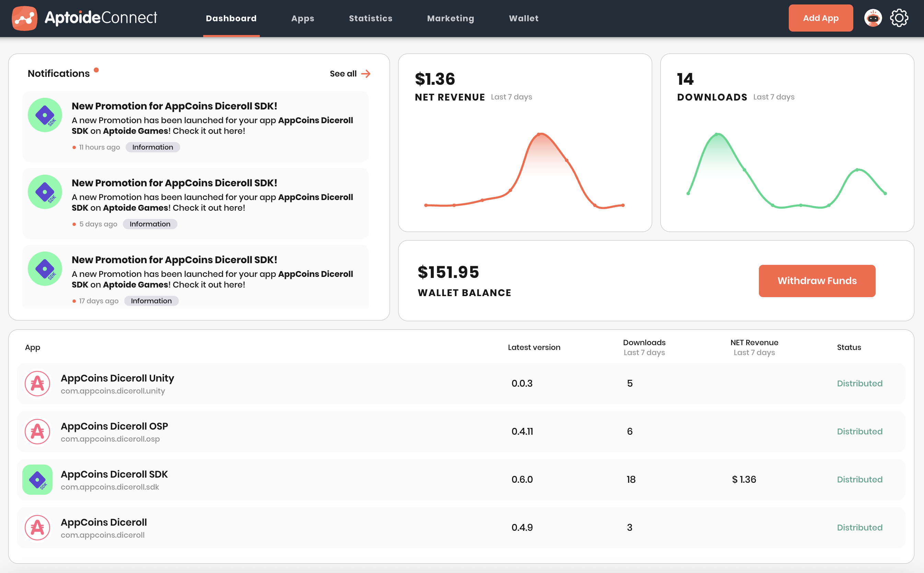Click the SDK icon in the 17 days ago notification
Image resolution: width=924 pixels, height=573 pixels.
[x=45, y=269]
